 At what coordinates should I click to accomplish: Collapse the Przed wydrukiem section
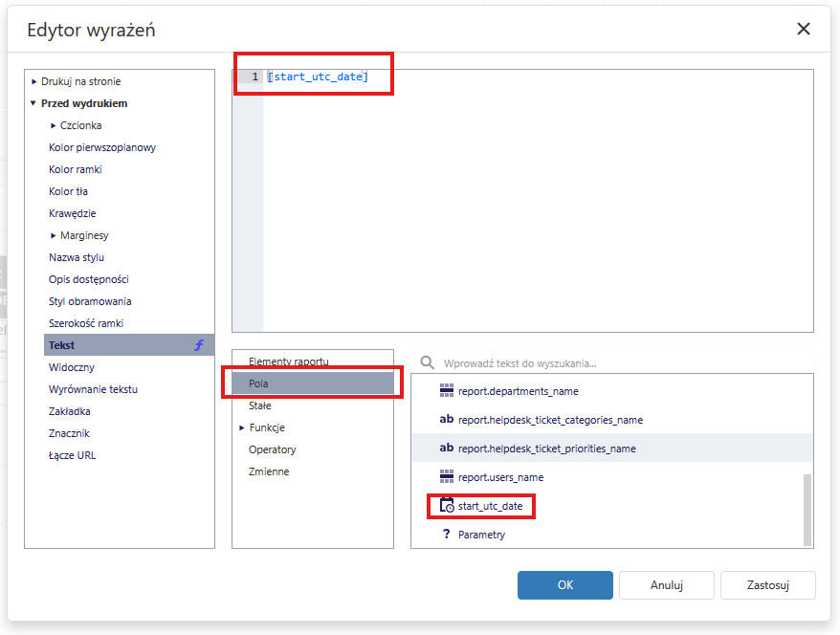[34, 103]
